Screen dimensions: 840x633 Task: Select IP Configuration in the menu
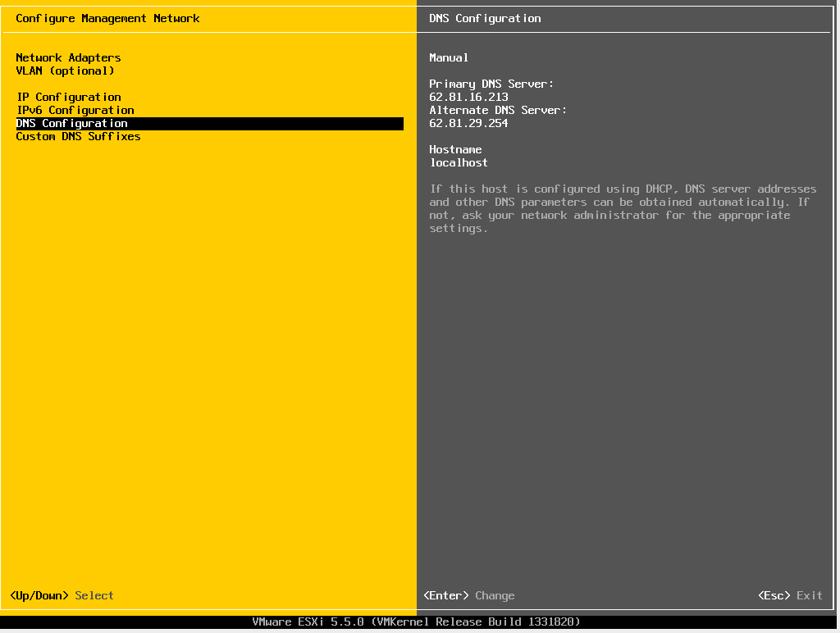68,97
